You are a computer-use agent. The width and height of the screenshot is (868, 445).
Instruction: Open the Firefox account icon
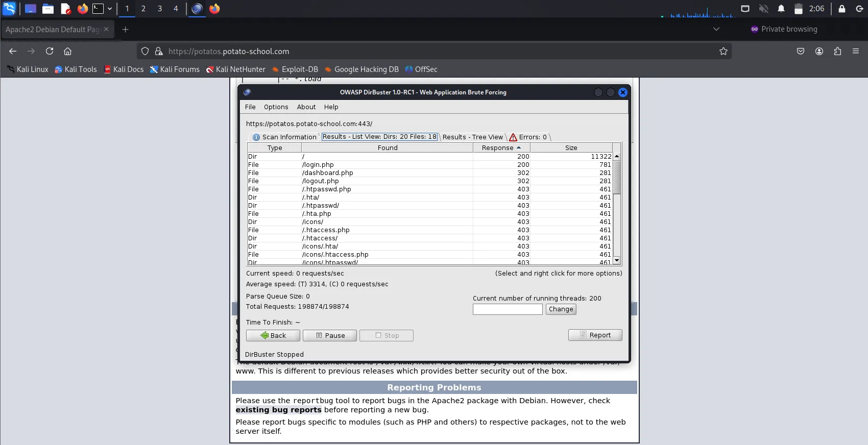click(x=819, y=51)
